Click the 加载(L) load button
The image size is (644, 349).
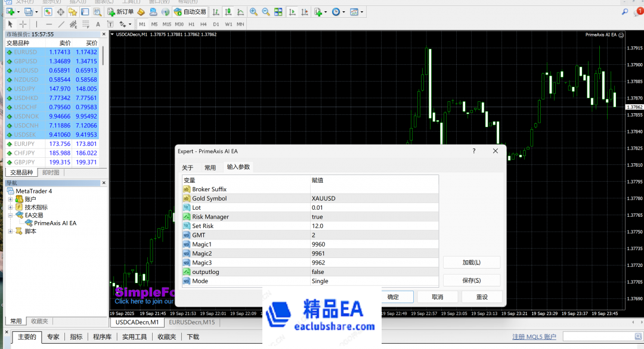click(x=471, y=263)
